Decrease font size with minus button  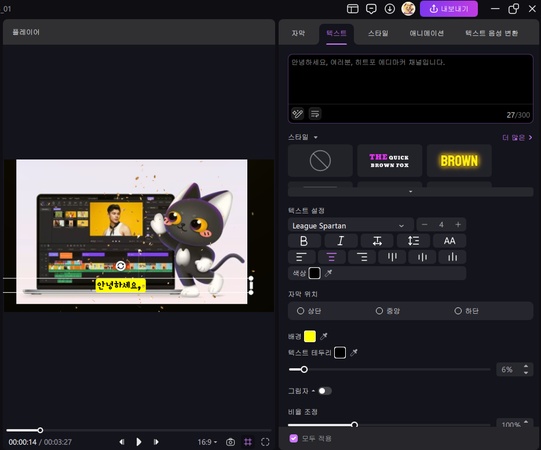point(424,225)
